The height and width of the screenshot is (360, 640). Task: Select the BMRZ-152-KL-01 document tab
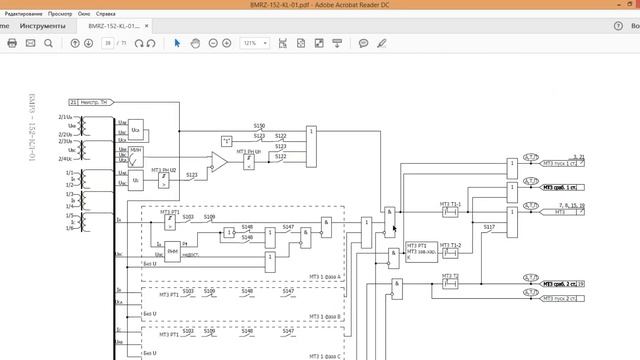coord(114,26)
